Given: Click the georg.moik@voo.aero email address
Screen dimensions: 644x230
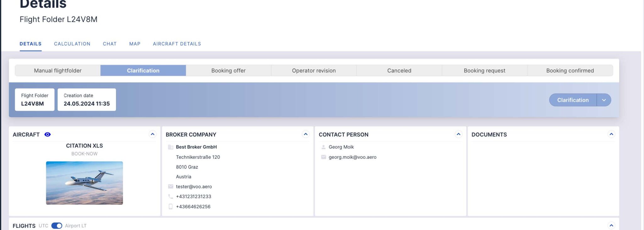Looking at the screenshot, I should [353, 157].
